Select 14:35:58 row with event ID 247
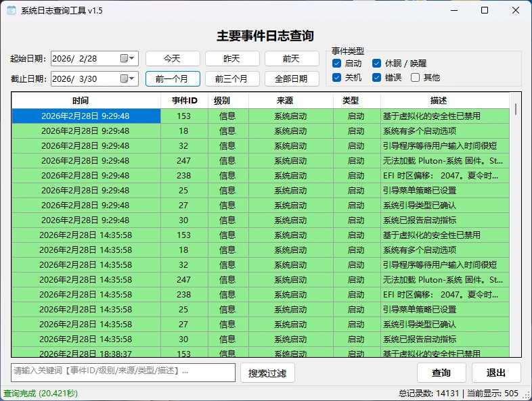The image size is (532, 401). pyautogui.click(x=261, y=280)
